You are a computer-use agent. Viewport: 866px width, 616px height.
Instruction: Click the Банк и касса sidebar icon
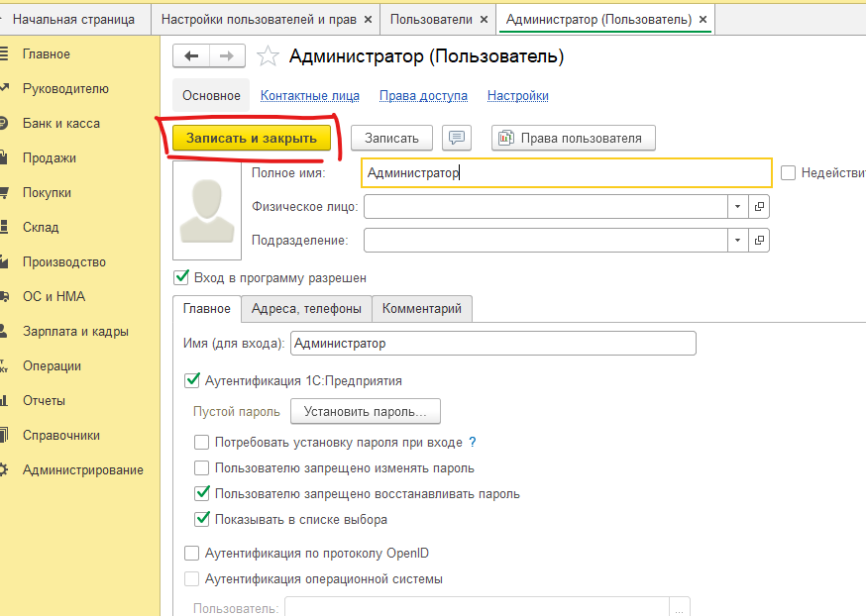[x=4, y=123]
